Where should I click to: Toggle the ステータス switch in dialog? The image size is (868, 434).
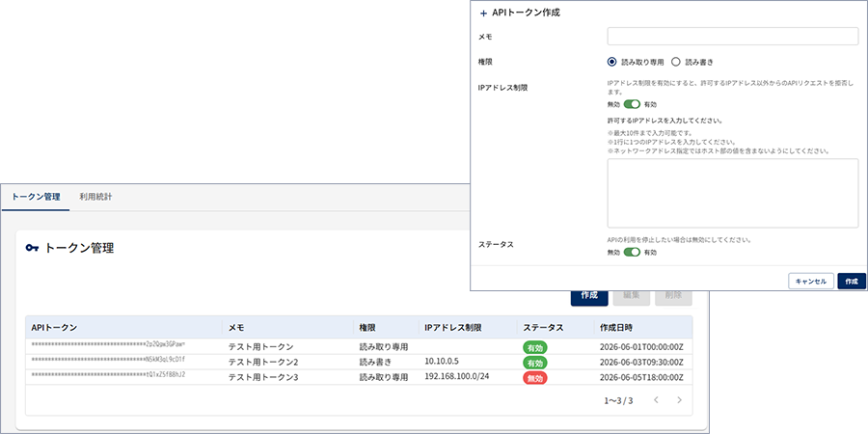(632, 253)
